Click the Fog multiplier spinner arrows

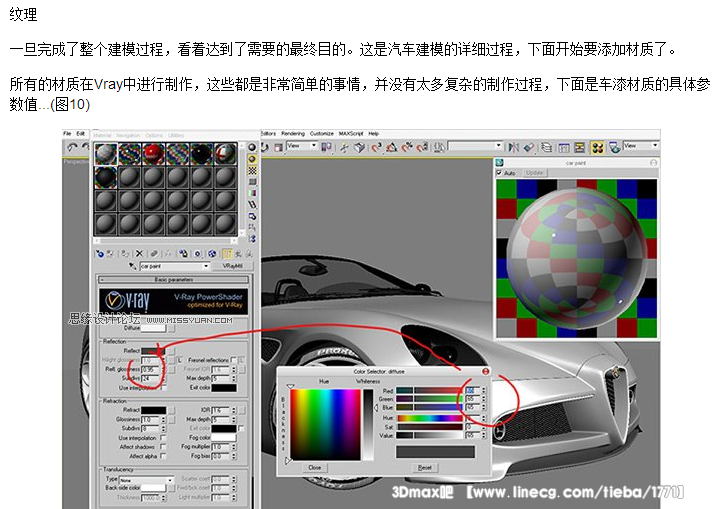point(234,447)
